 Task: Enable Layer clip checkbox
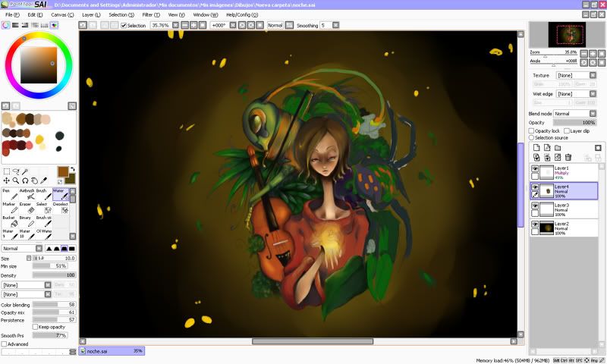pos(567,131)
